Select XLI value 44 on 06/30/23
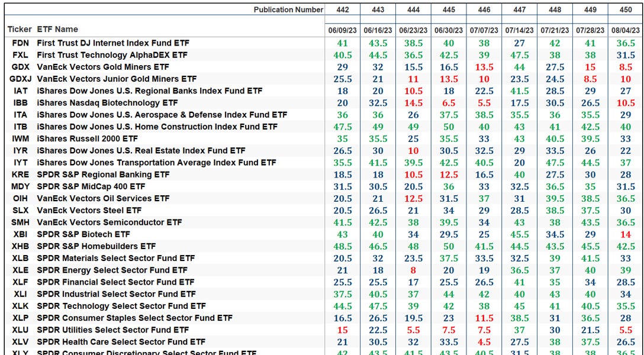644x355 pixels. (x=449, y=294)
